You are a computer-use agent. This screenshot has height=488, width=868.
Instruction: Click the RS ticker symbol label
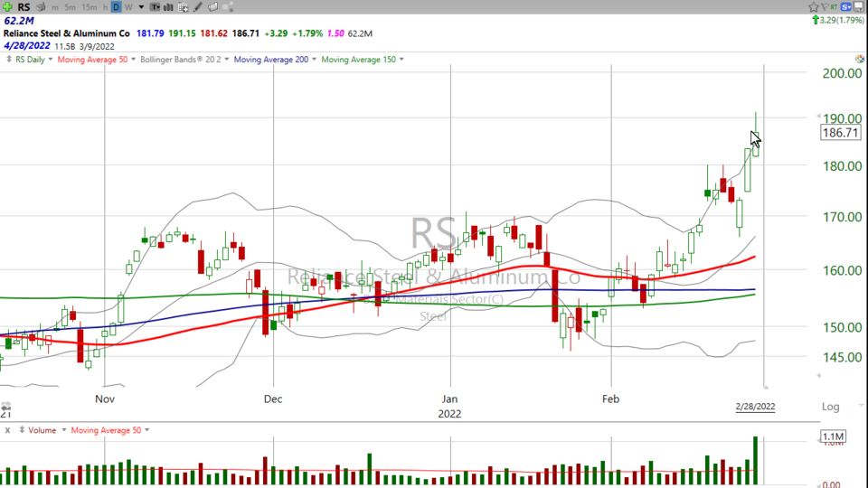click(x=24, y=7)
